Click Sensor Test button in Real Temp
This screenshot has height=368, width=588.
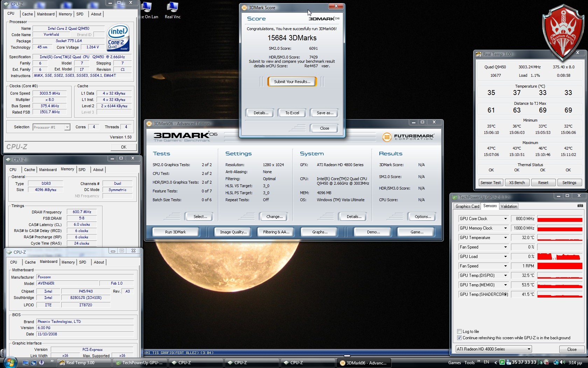coord(490,183)
